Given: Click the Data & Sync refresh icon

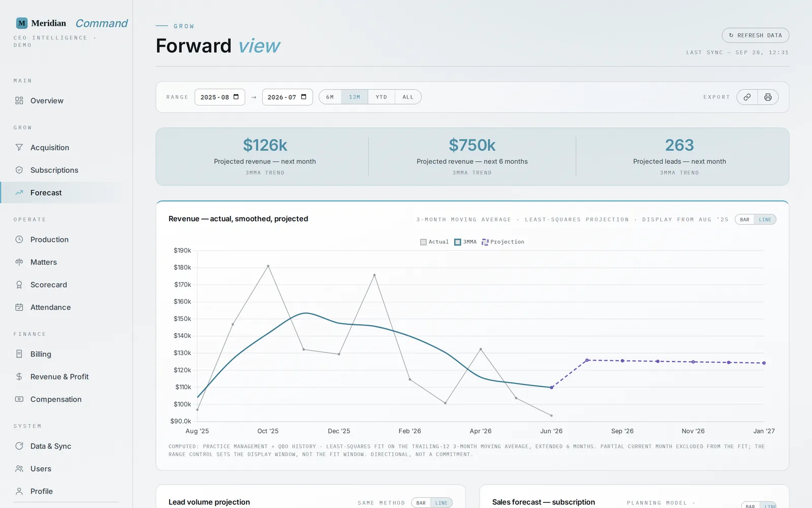Looking at the screenshot, I should point(19,446).
